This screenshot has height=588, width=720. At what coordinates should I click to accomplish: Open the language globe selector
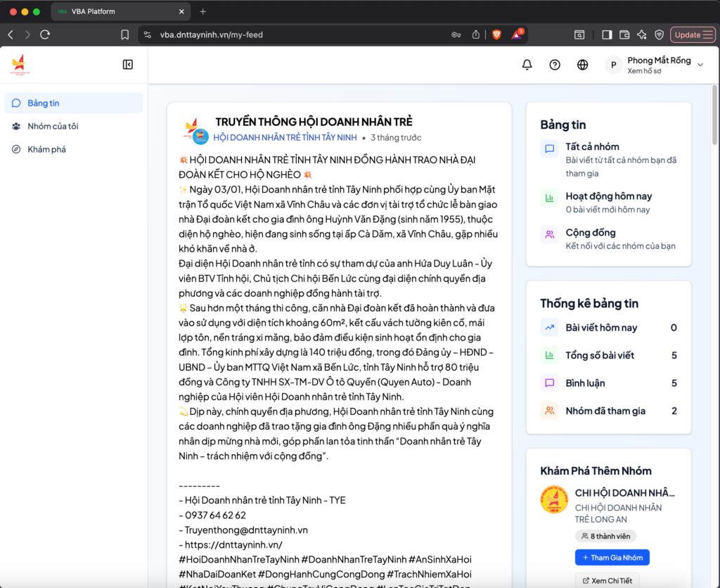click(582, 65)
